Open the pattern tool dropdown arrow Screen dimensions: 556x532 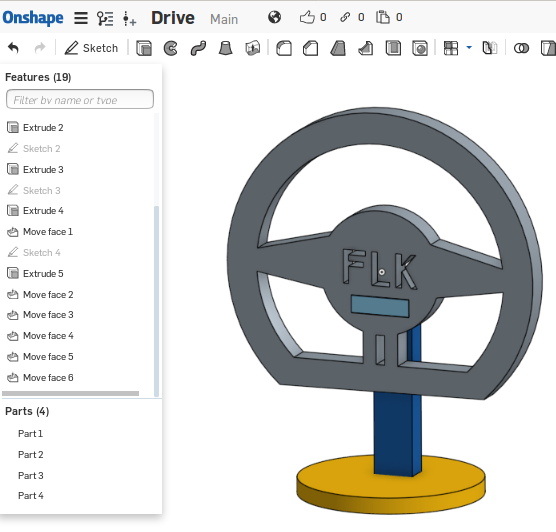(469, 47)
